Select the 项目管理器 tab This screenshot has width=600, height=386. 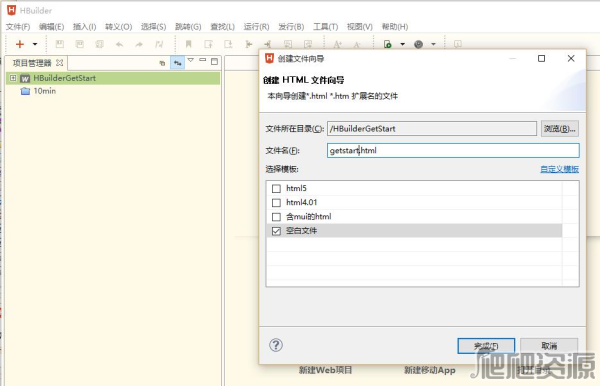pos(32,63)
